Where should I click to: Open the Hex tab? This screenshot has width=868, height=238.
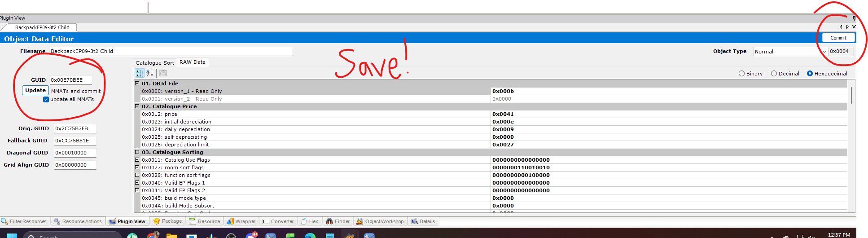pyautogui.click(x=310, y=221)
